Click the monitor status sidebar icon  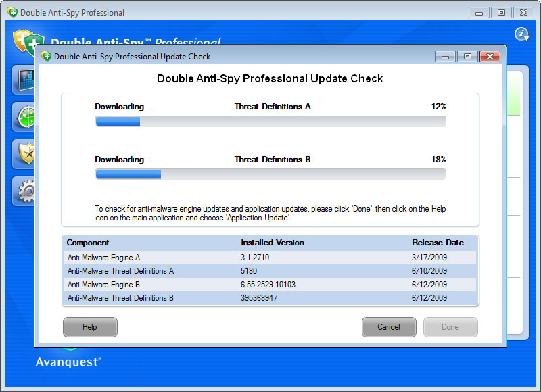click(x=24, y=81)
